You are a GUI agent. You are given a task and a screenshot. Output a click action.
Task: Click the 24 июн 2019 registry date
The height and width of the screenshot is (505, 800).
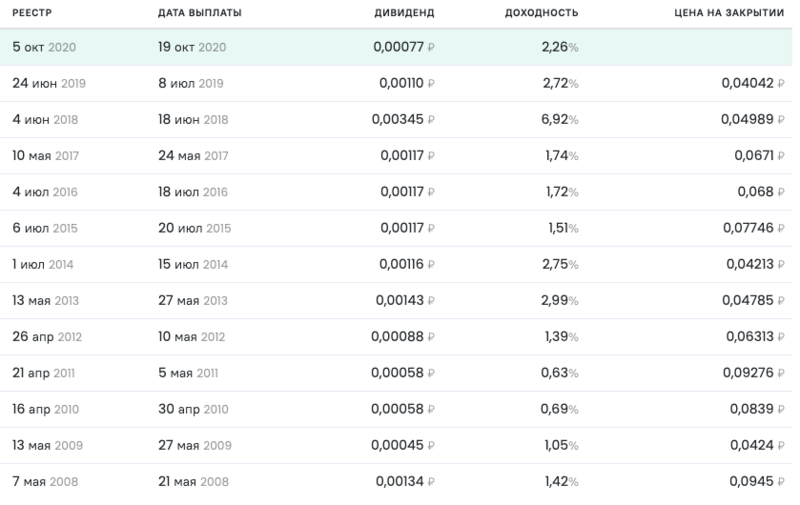(x=49, y=83)
